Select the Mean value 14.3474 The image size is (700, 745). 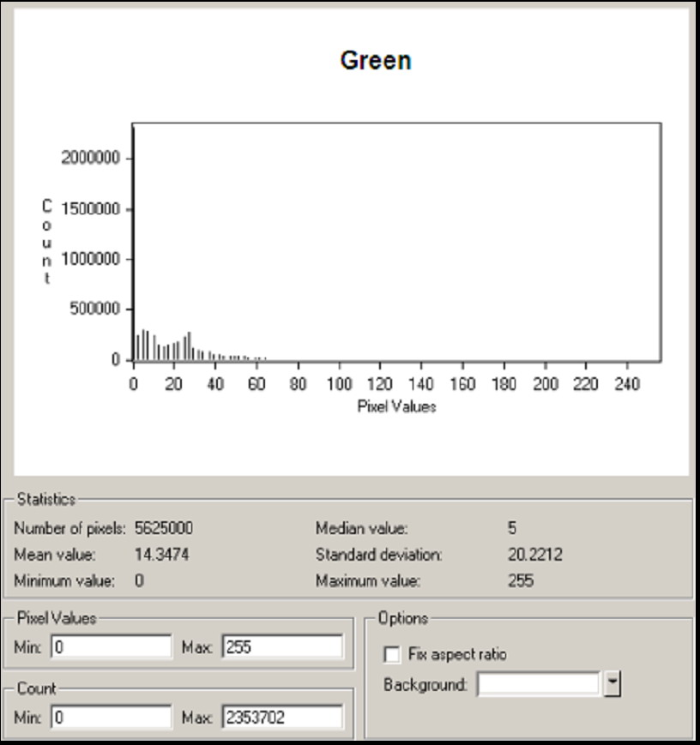point(161,554)
